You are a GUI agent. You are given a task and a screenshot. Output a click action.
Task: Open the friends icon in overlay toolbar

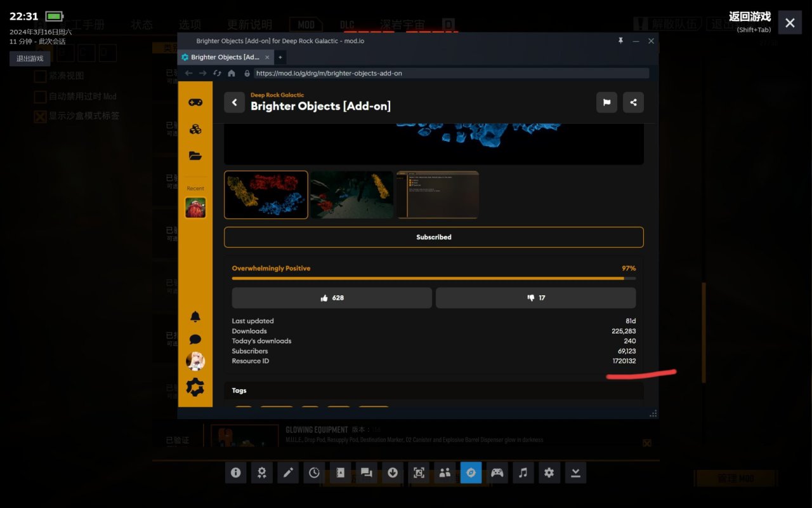coord(445,472)
